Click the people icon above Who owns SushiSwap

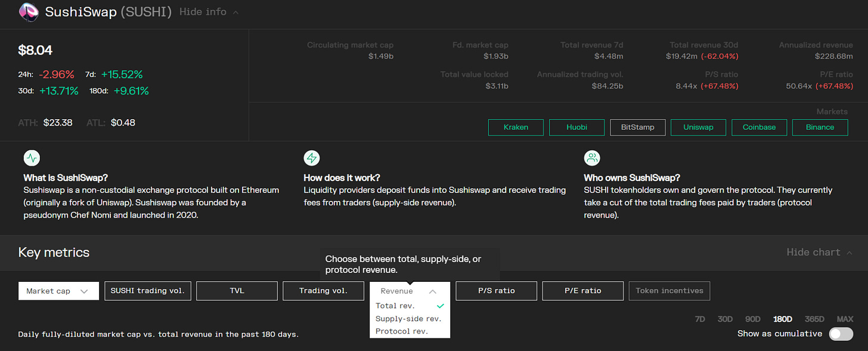(x=592, y=158)
